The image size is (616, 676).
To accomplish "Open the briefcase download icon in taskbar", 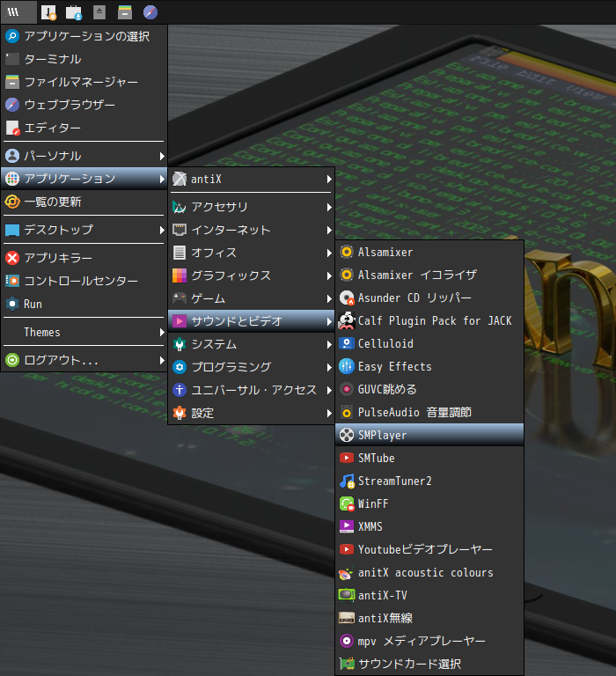I will pyautogui.click(x=74, y=12).
